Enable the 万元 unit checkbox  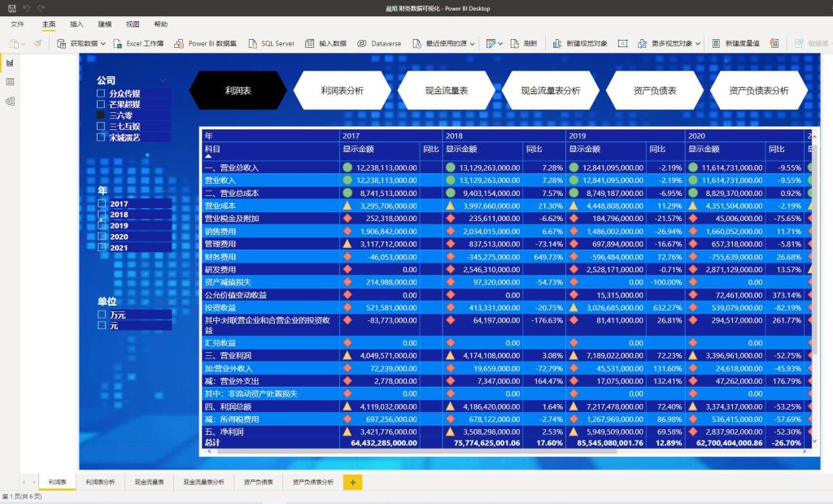point(101,315)
